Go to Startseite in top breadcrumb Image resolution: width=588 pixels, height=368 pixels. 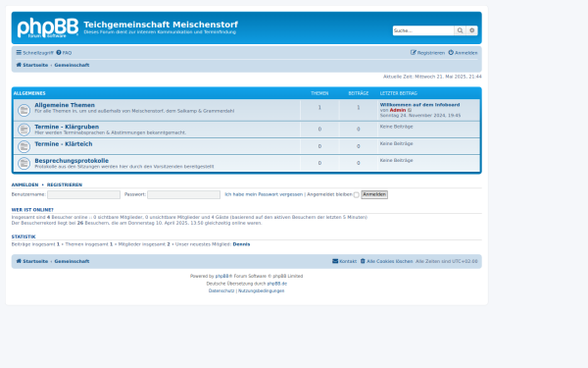tap(32, 65)
